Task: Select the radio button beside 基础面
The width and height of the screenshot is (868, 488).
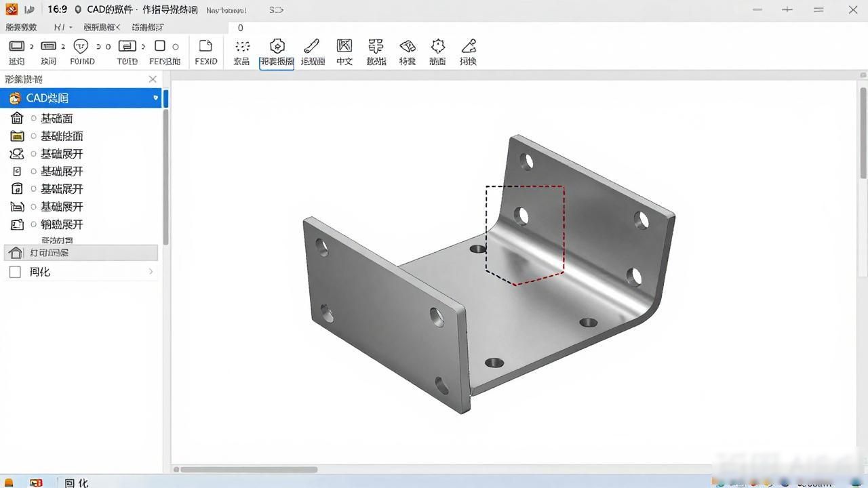Action: click(34, 118)
